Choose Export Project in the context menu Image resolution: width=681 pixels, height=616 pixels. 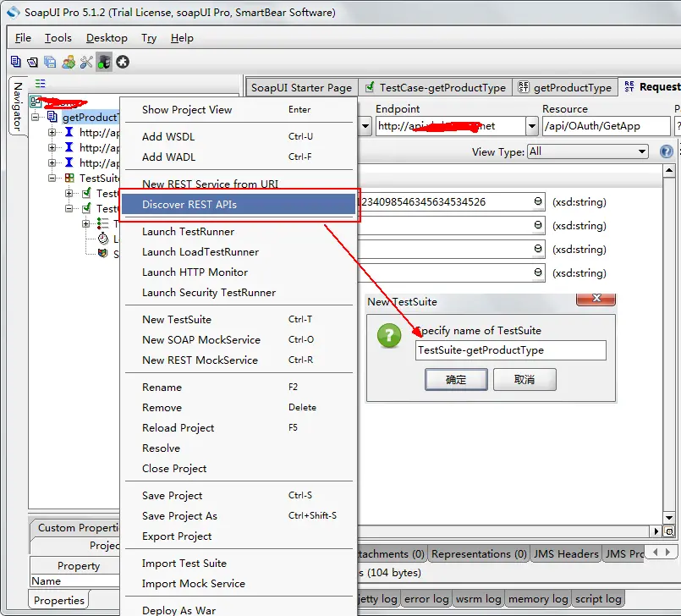tap(239, 536)
